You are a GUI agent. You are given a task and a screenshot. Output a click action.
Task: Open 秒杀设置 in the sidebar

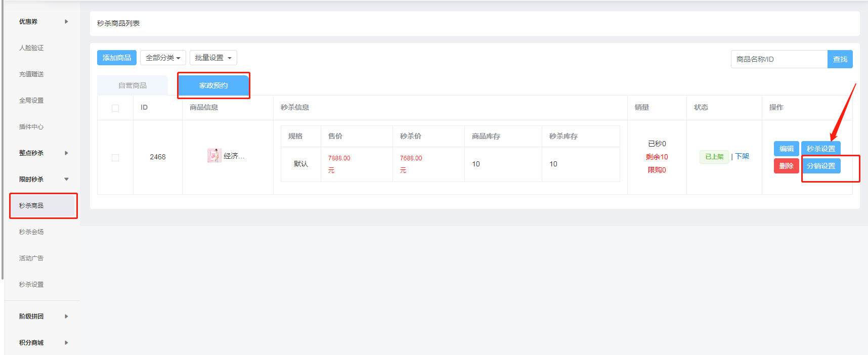coord(31,285)
